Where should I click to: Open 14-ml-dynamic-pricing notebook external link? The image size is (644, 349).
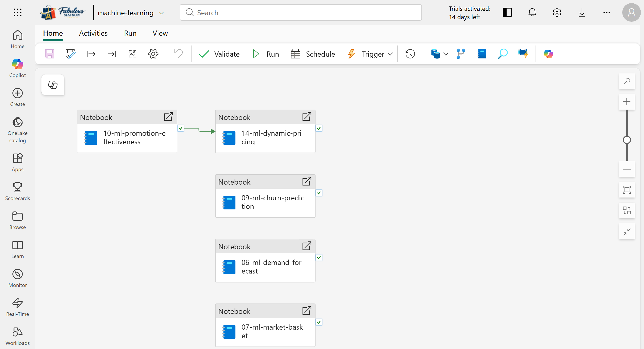(x=307, y=117)
